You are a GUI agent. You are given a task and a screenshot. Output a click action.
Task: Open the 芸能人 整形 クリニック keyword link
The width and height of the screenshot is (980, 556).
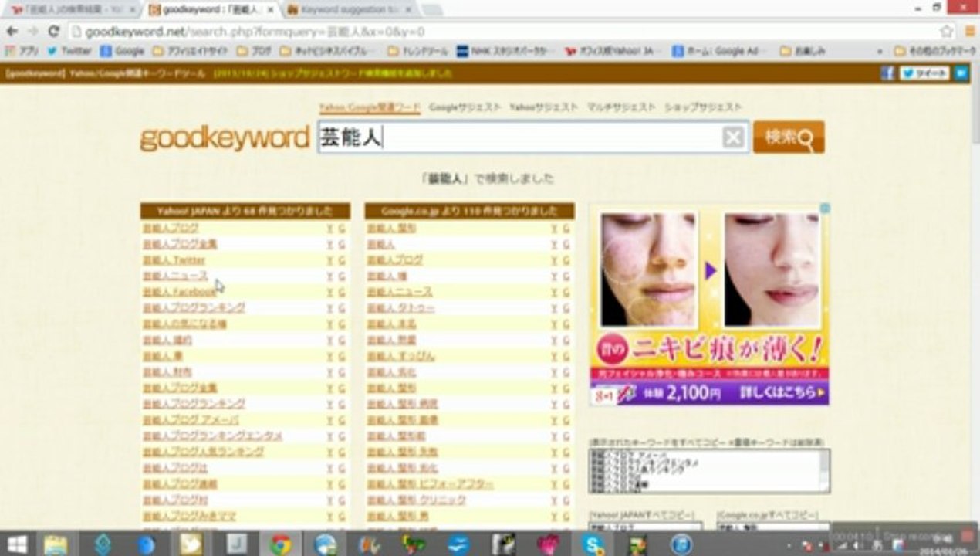pos(417,500)
